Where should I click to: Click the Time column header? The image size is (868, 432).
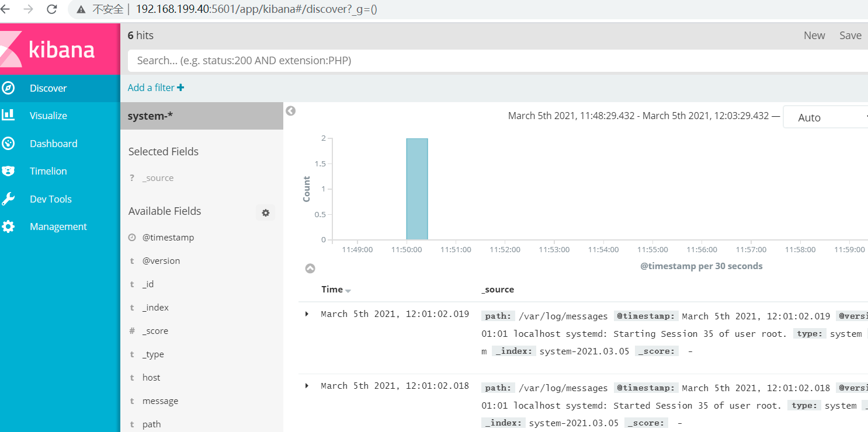point(332,290)
